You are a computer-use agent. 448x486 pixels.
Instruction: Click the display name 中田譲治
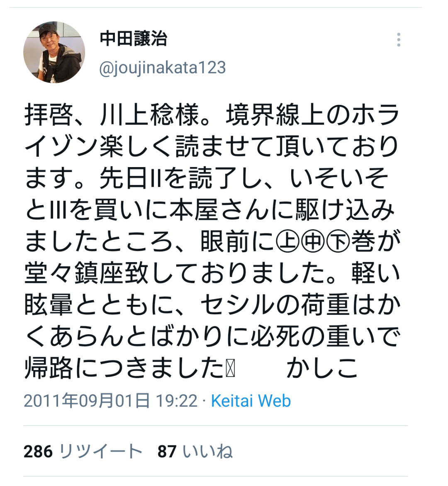[133, 39]
